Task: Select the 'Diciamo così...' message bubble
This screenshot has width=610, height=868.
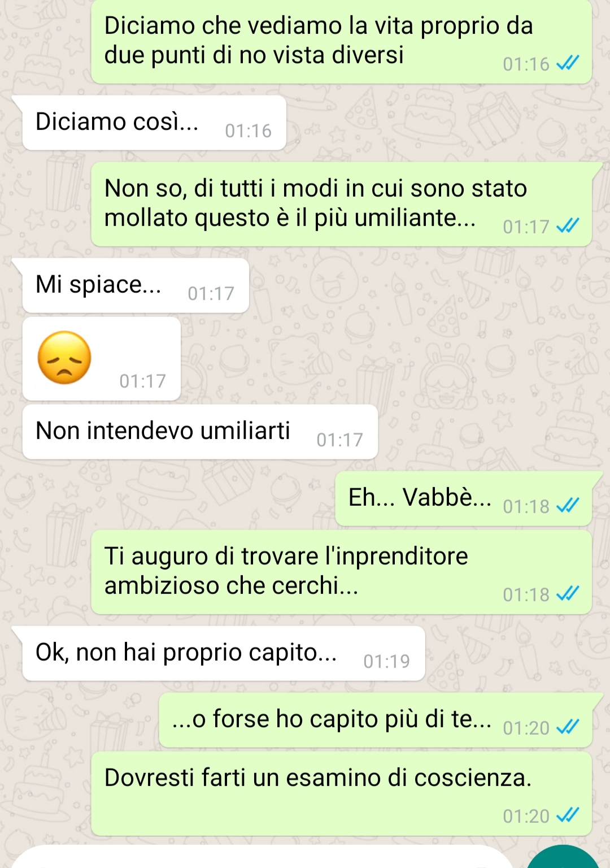Action: click(154, 123)
